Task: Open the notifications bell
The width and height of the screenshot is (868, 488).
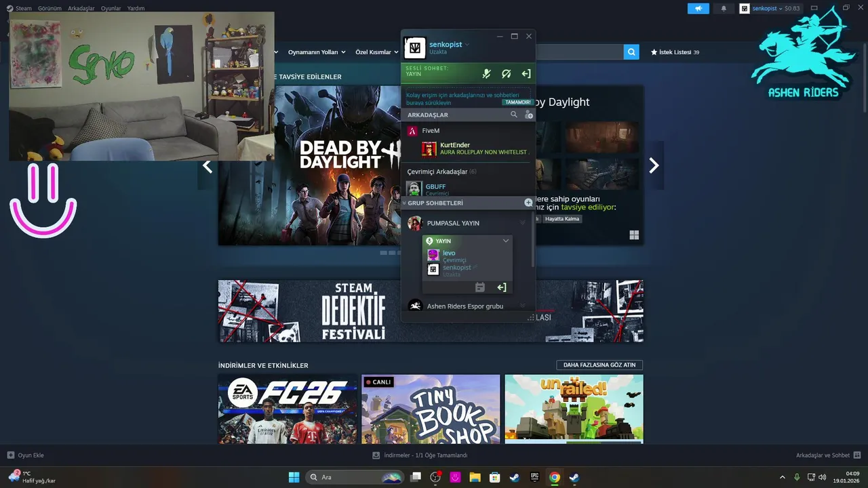Action: tap(724, 8)
